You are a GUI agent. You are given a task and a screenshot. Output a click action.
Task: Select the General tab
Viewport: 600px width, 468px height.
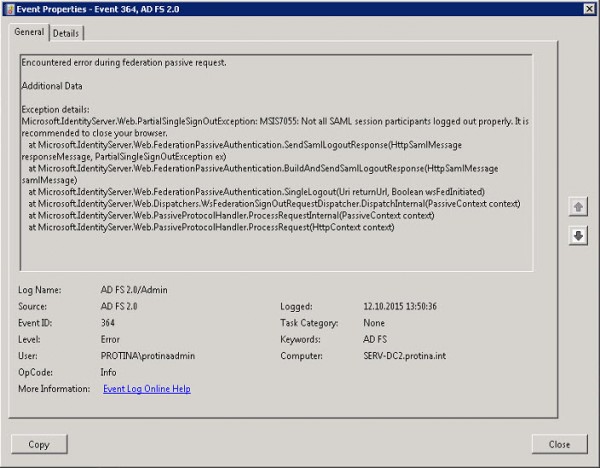[x=29, y=32]
